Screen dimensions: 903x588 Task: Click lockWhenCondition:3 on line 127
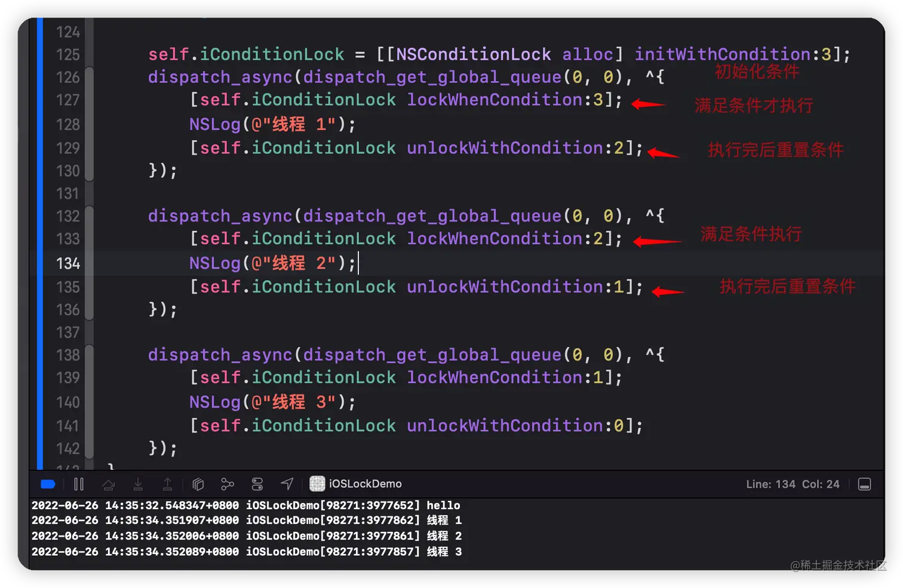pyautogui.click(x=505, y=100)
